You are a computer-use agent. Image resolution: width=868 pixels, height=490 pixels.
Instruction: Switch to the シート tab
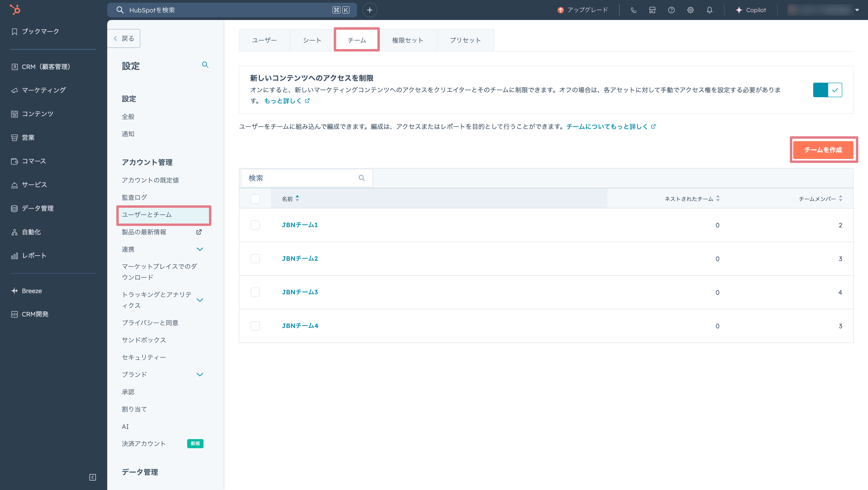(312, 40)
